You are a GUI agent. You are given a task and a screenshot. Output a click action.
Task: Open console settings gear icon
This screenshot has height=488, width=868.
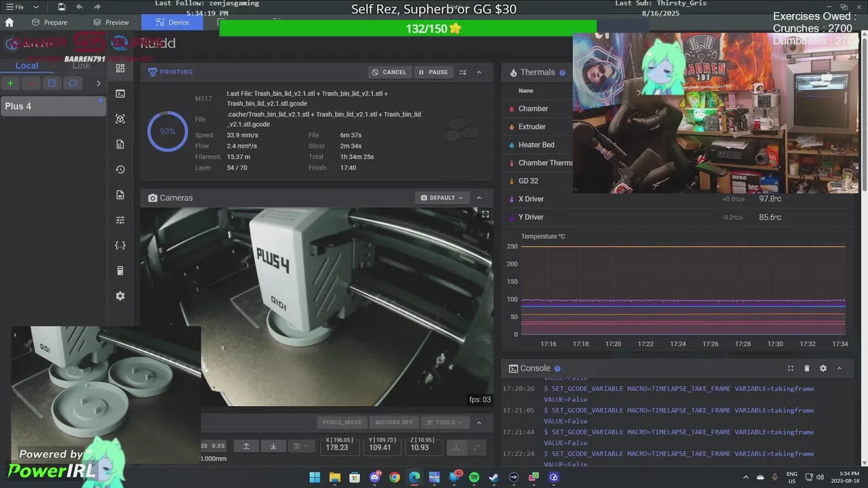coord(823,369)
